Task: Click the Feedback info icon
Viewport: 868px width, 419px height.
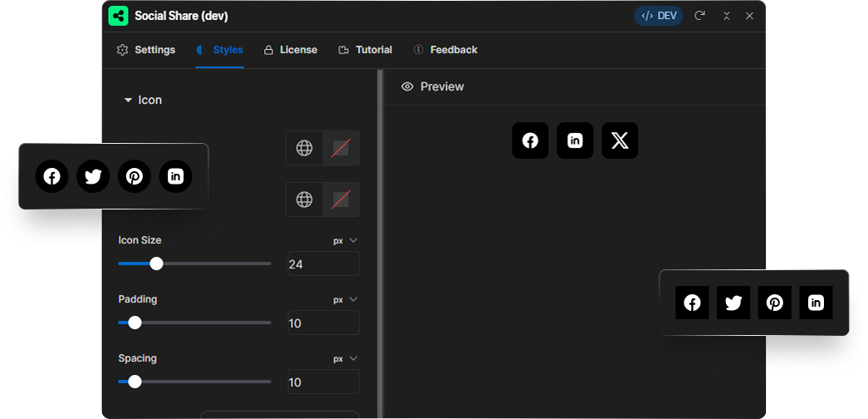Action: 419,50
